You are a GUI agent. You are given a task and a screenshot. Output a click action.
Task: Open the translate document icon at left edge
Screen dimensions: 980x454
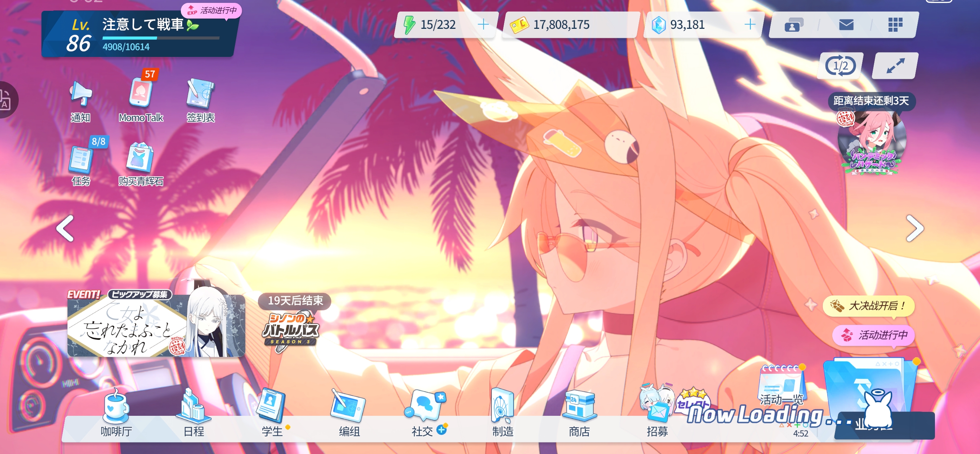coord(5,100)
